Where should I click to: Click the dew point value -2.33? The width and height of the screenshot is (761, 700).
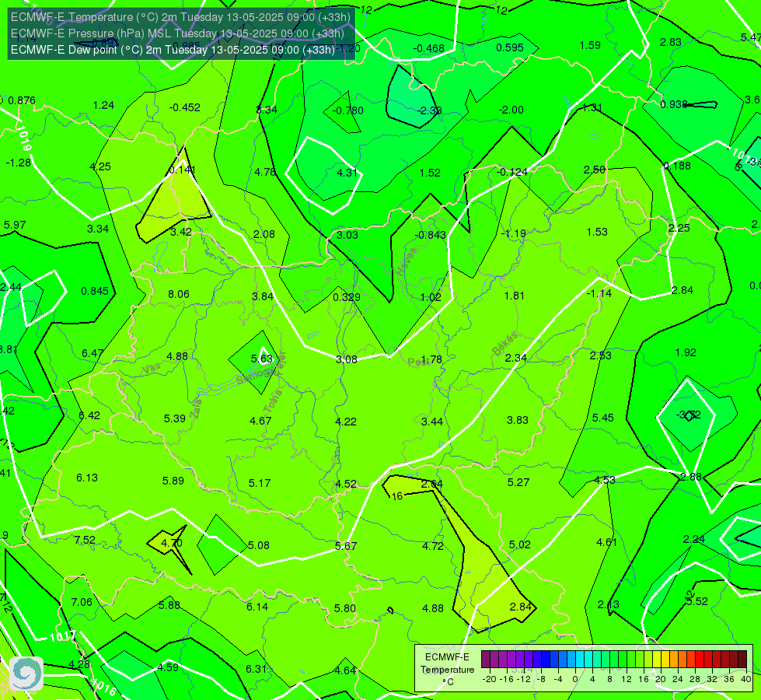pyautogui.click(x=430, y=110)
